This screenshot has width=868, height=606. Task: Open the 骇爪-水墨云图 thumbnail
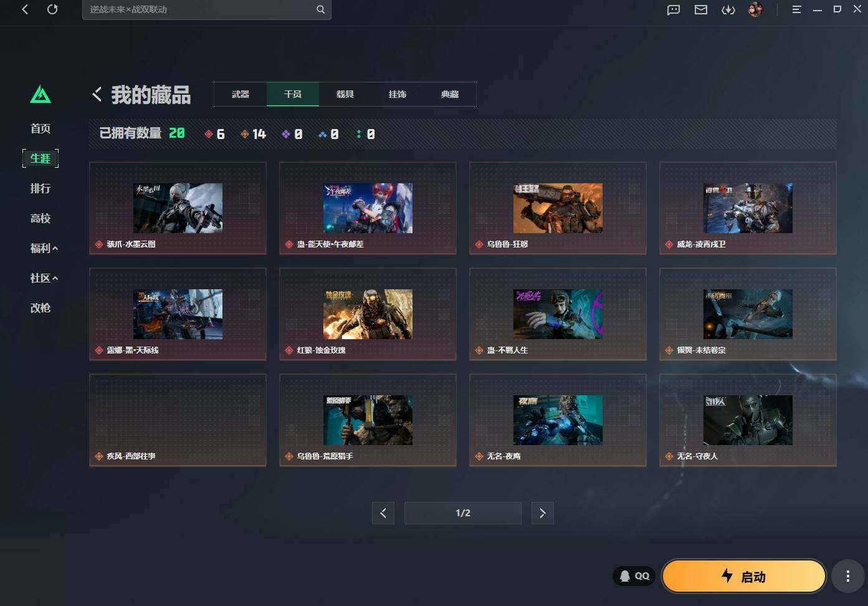[178, 208]
